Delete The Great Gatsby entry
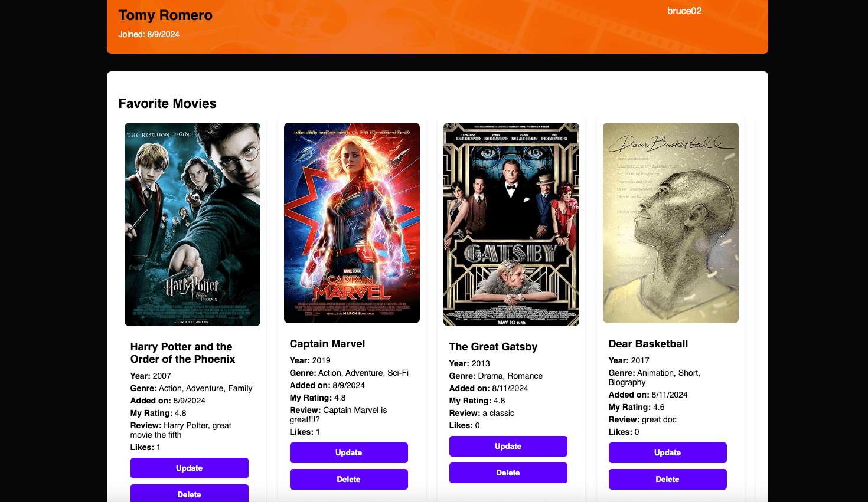The image size is (868, 502). [508, 473]
